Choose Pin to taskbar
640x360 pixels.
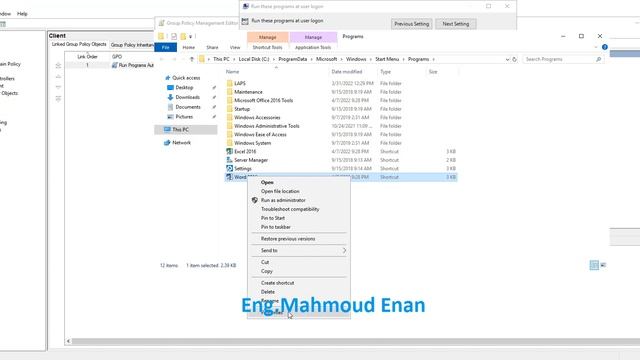pos(276,227)
